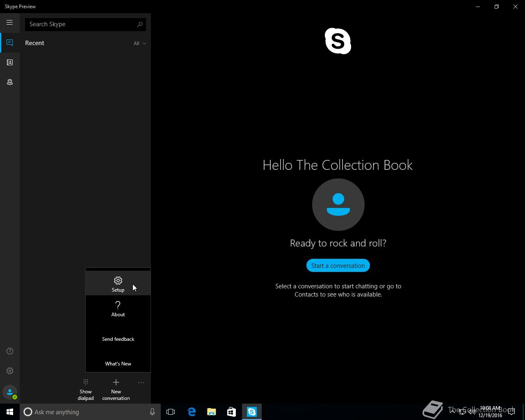Screen dimensions: 525x420
Task: Close the Skype Preview window
Action: (516, 7)
